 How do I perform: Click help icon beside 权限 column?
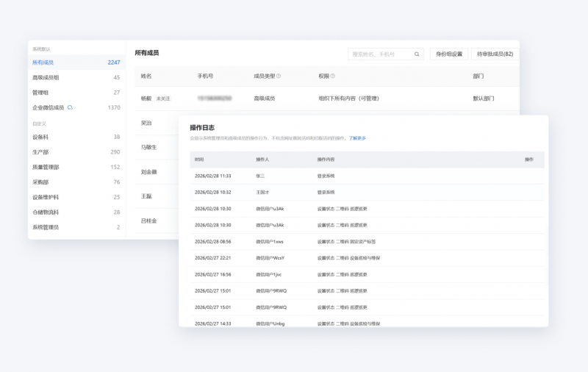coord(333,76)
